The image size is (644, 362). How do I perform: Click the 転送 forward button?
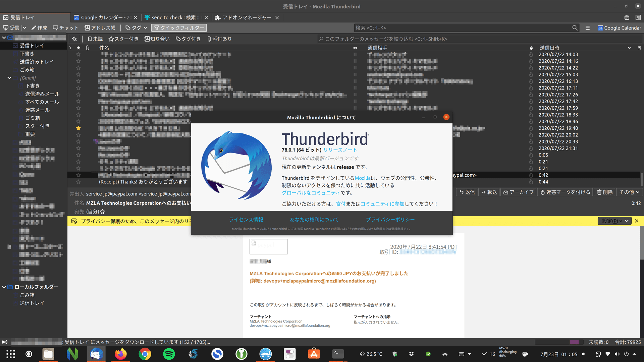489,192
